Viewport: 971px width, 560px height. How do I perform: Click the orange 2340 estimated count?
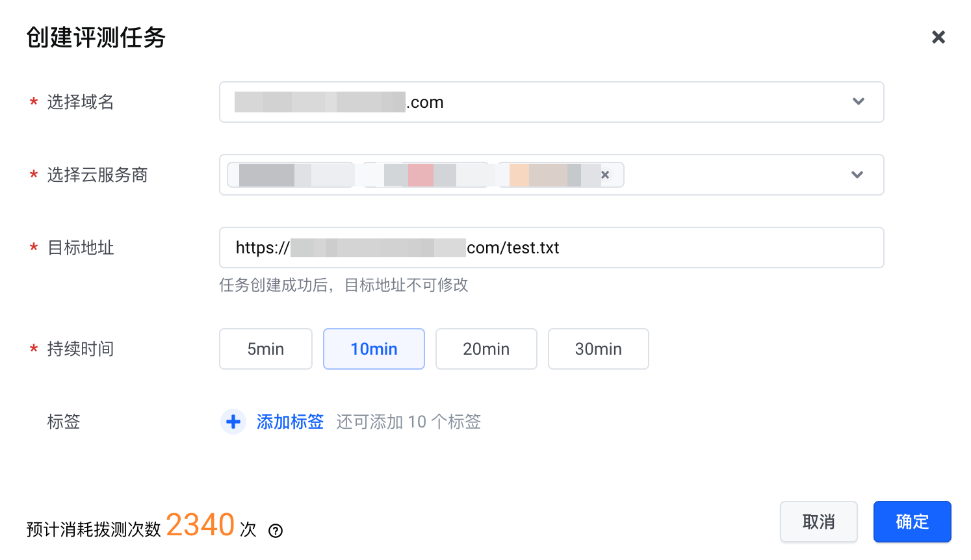(x=200, y=525)
